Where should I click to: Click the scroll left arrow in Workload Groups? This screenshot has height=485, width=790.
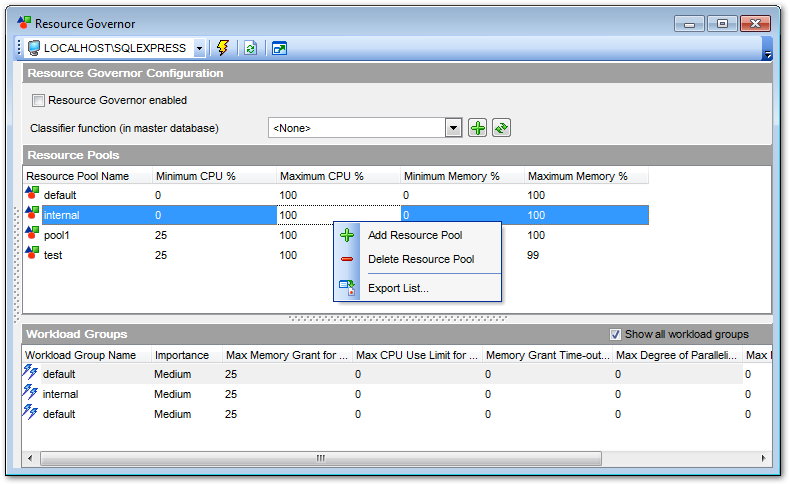[x=30, y=458]
